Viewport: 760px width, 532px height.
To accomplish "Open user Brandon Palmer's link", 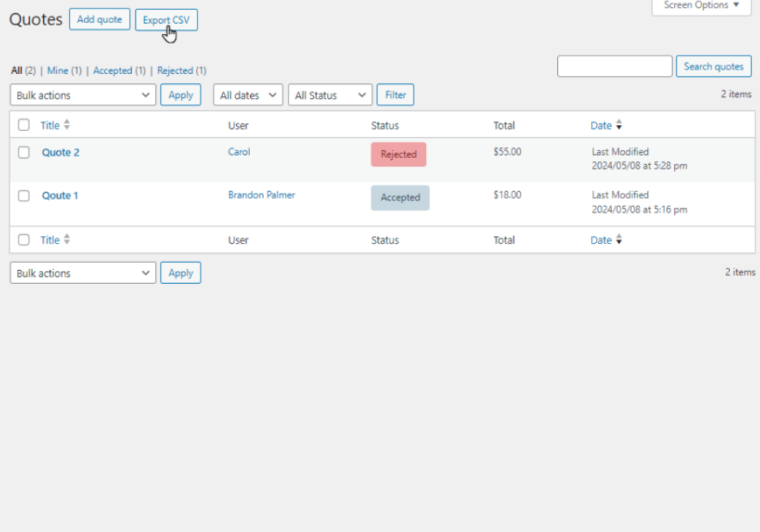I will pos(262,195).
